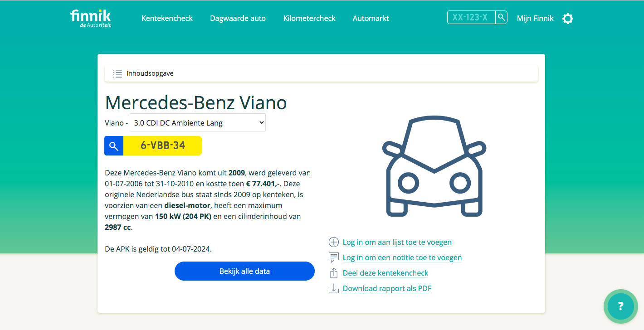The height and width of the screenshot is (330, 644).
Task: Open settings via the gear icon
Action: (x=568, y=19)
